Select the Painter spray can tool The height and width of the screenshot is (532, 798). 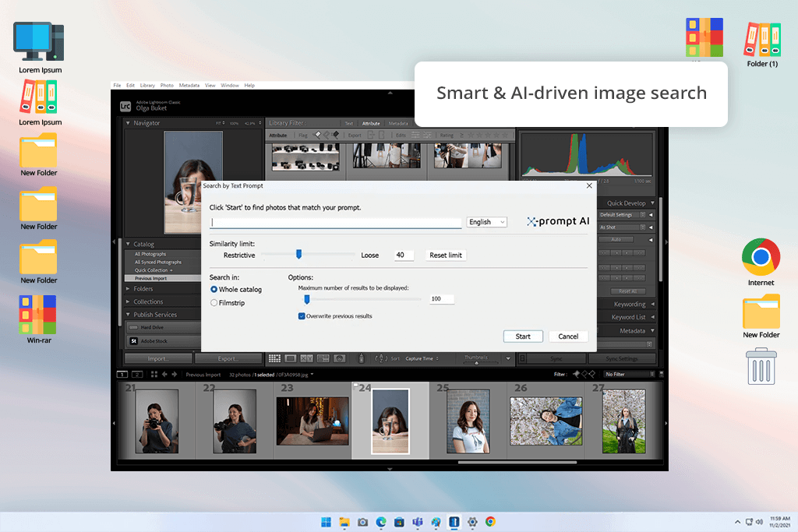(x=362, y=358)
